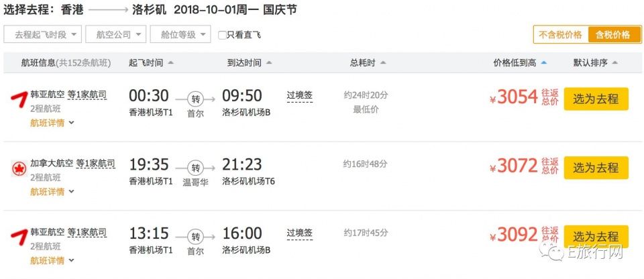
Task: Click the 过境签 link on the first flight
Action: (x=299, y=96)
